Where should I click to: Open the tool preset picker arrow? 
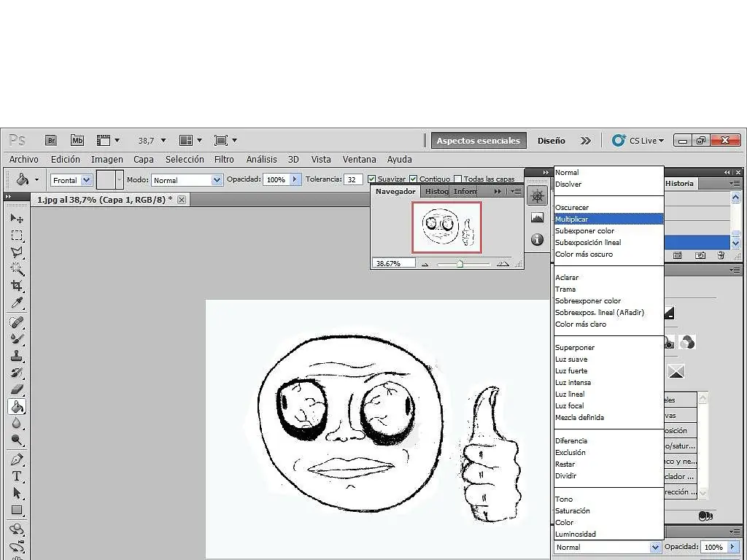(36, 181)
